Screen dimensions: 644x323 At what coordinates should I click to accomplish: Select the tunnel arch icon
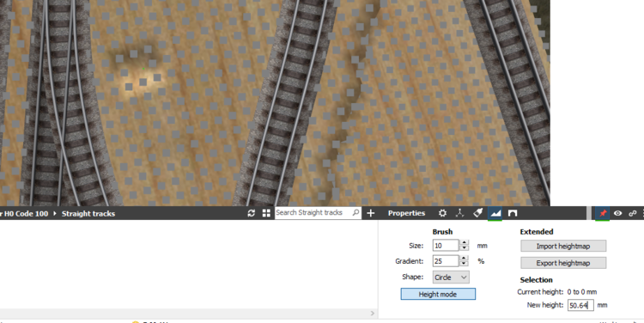pos(513,213)
